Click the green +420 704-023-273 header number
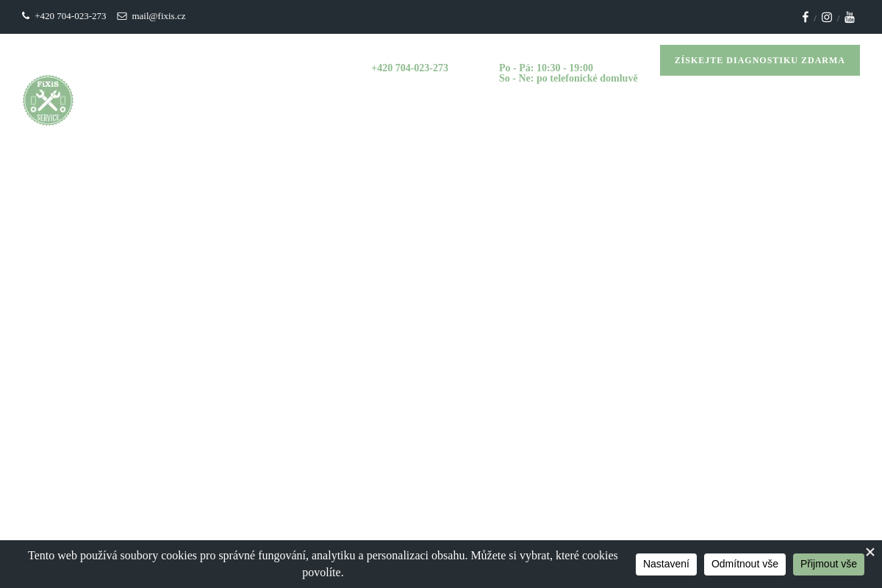The height and width of the screenshot is (588, 882). (409, 68)
